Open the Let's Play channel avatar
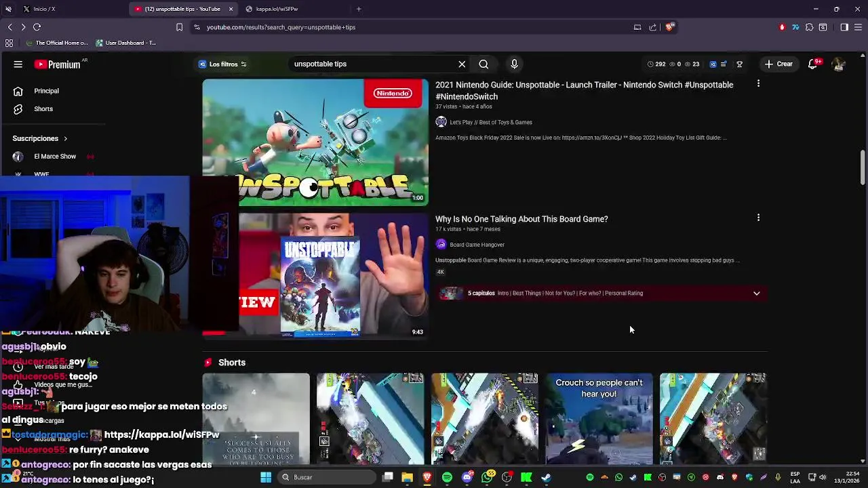This screenshot has width=868, height=488. point(441,122)
